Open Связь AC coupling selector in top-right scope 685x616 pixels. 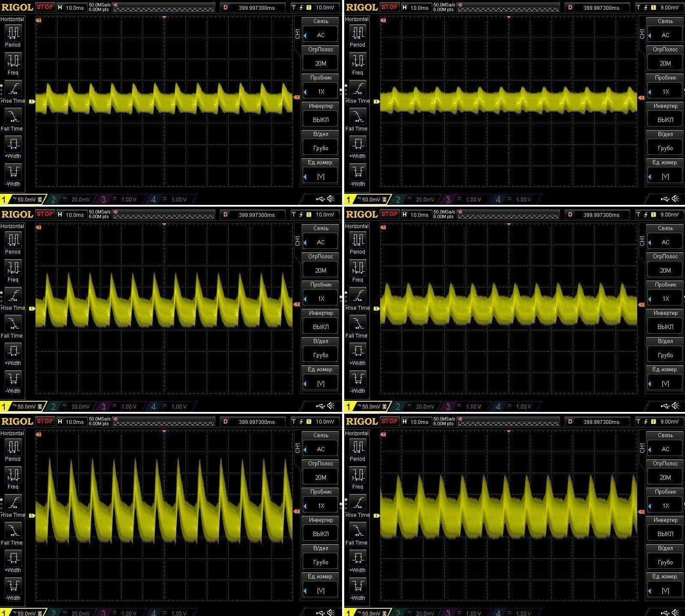tap(665, 35)
